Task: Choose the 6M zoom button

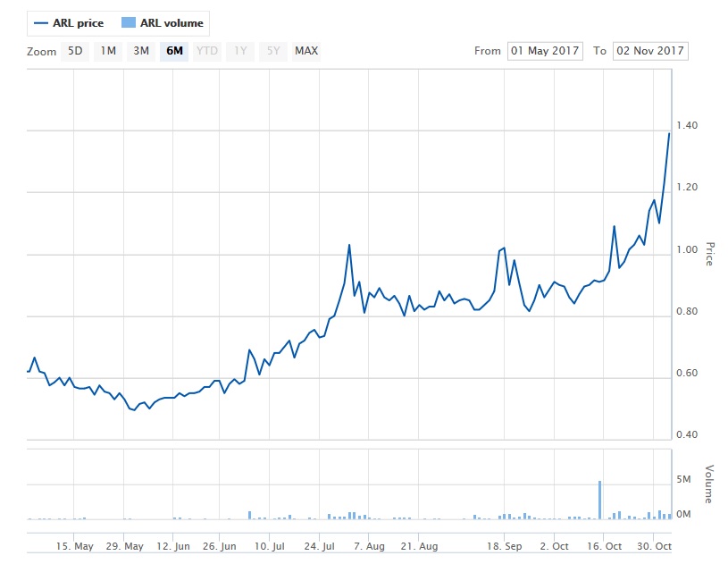Action: tap(173, 51)
